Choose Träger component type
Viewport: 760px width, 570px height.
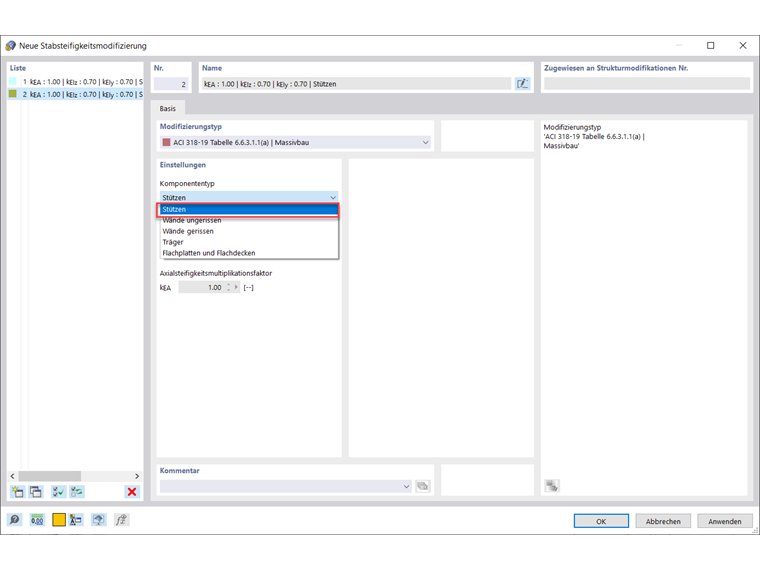(249, 242)
